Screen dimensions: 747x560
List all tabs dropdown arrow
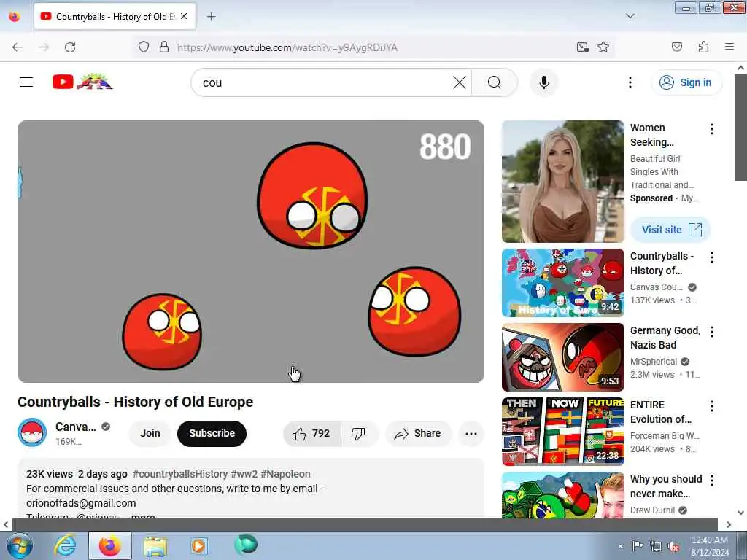[x=630, y=16]
